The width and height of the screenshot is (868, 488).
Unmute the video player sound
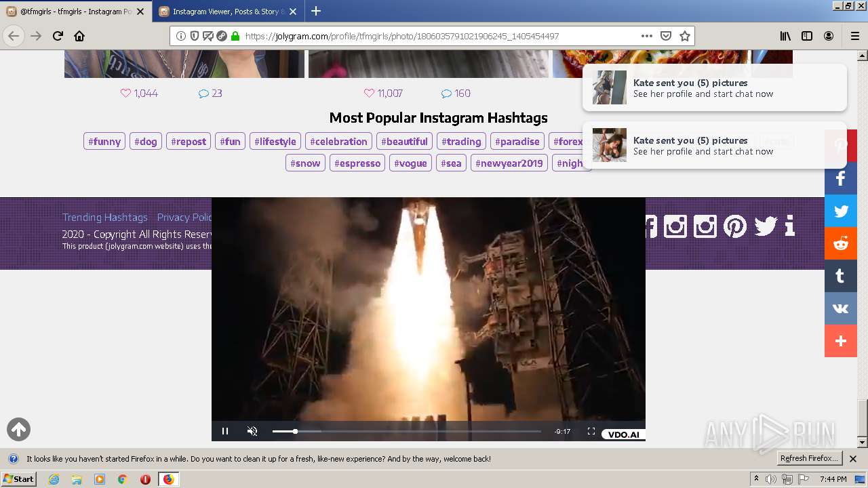252,431
